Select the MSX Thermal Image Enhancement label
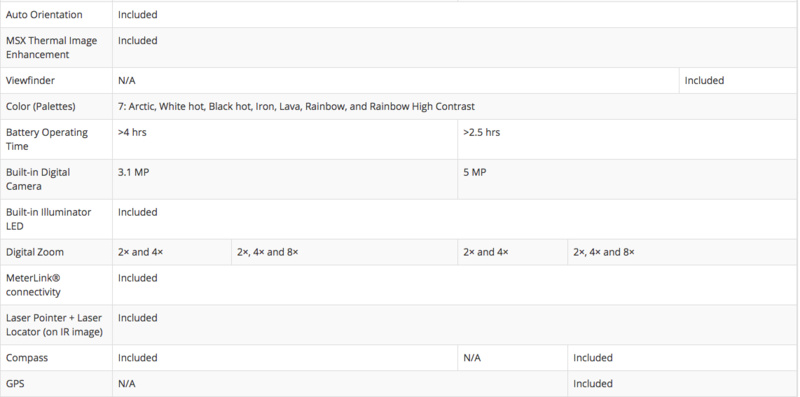800x397 pixels. 52,47
